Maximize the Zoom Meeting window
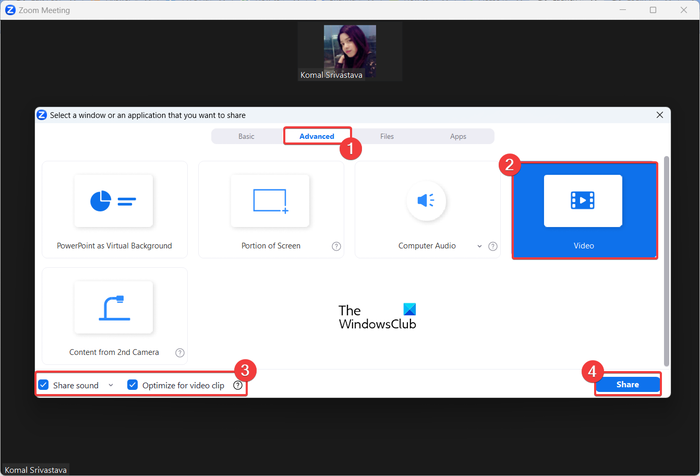Viewport: 700px width, 476px height. [x=653, y=10]
